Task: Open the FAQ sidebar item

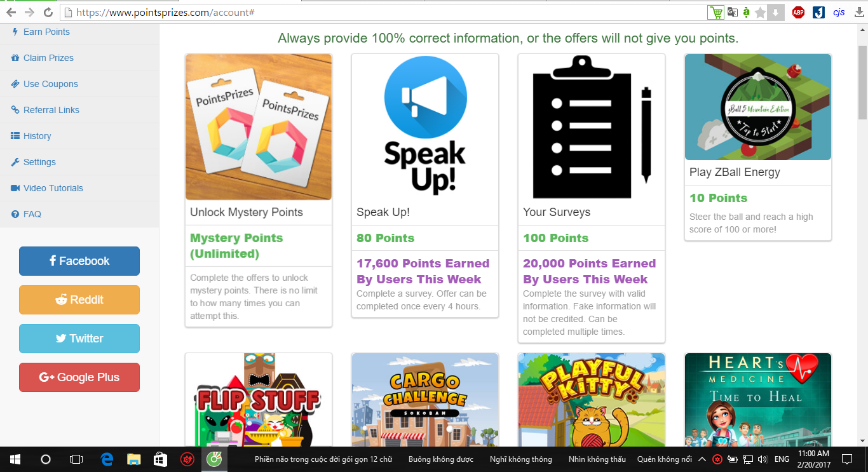Action: tap(79, 214)
